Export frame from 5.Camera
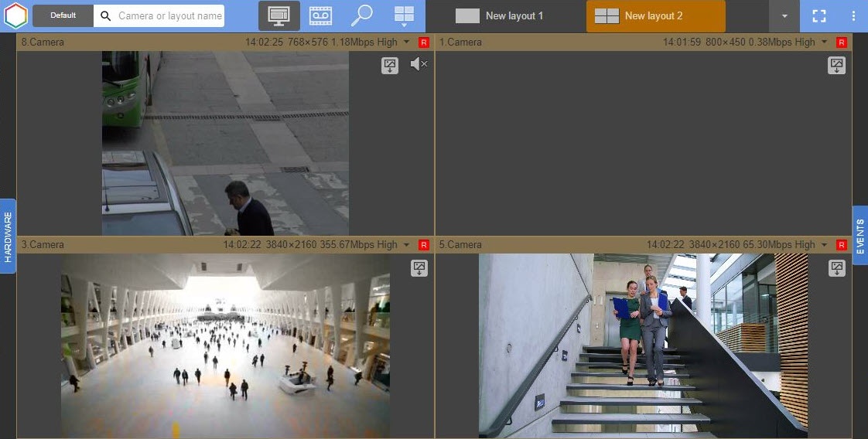The width and height of the screenshot is (868, 439). click(x=836, y=268)
